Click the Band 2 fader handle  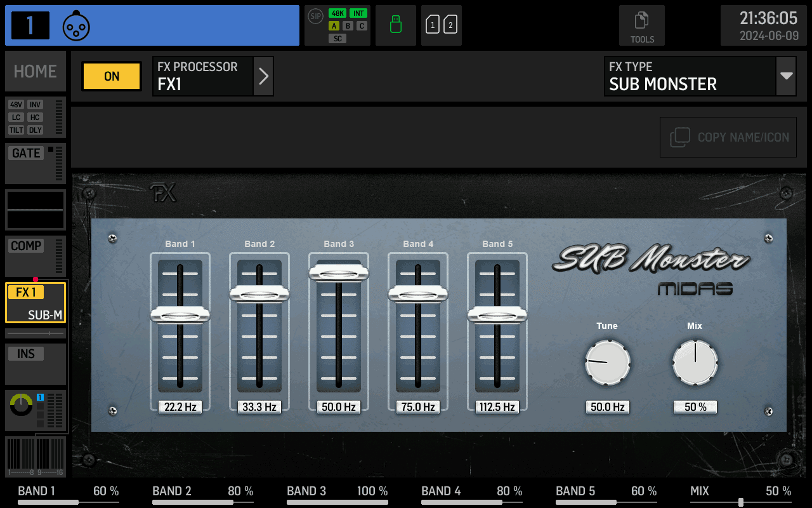[259, 294]
